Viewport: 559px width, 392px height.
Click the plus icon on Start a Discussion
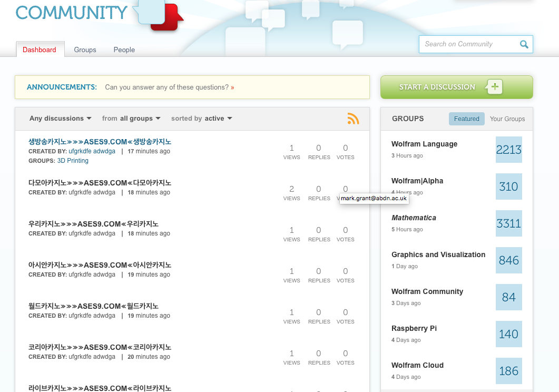click(x=495, y=86)
